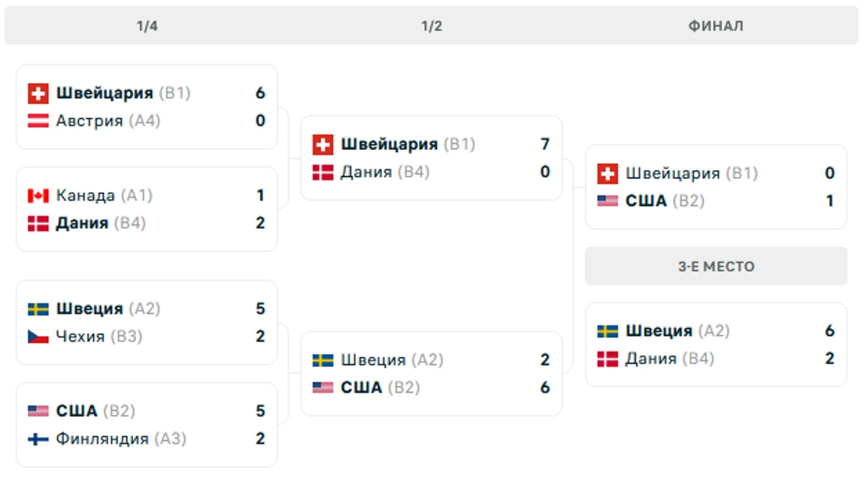Click Denmark flag in third-place match
The image size is (868, 477).
tap(608, 359)
